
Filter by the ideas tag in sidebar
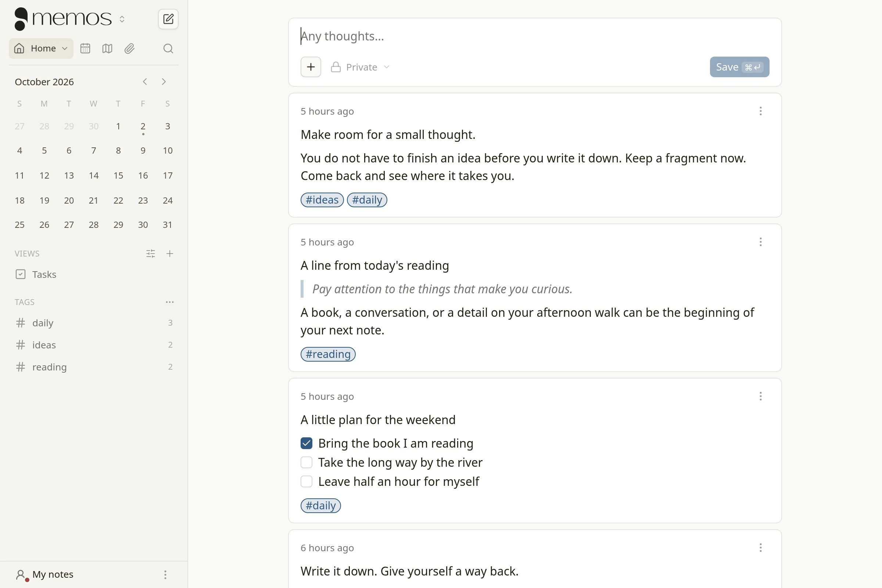coord(94,345)
